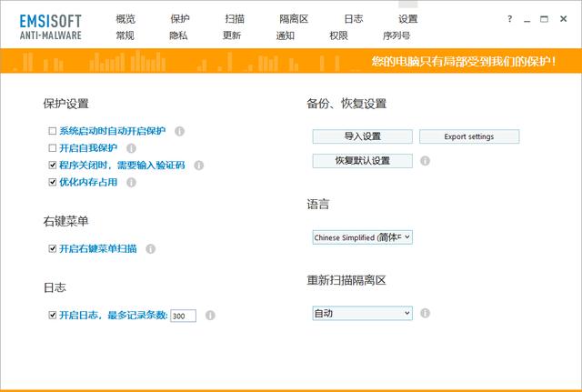Screen dimensions: 582x392
Task: Switch to 权限 subtab
Action: tap(339, 35)
